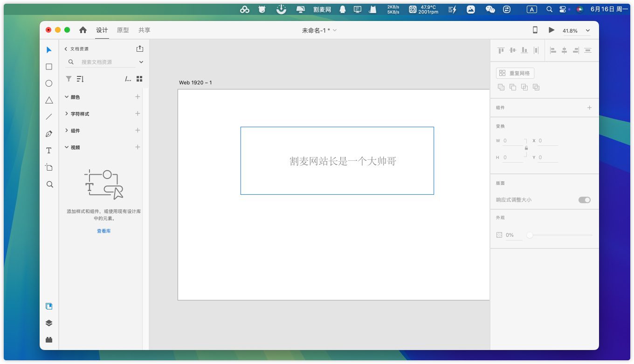Switch to grid view in assets panel
The width and height of the screenshot is (634, 364).
click(x=139, y=79)
